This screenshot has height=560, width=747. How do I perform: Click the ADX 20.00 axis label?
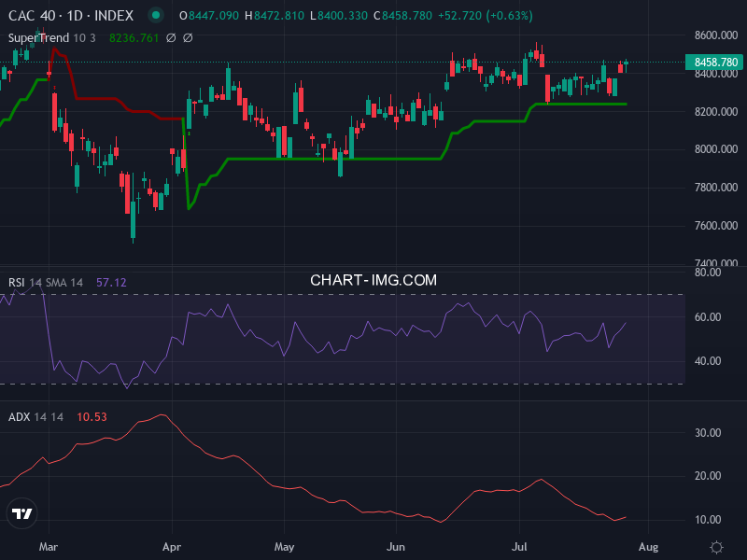pos(708,476)
